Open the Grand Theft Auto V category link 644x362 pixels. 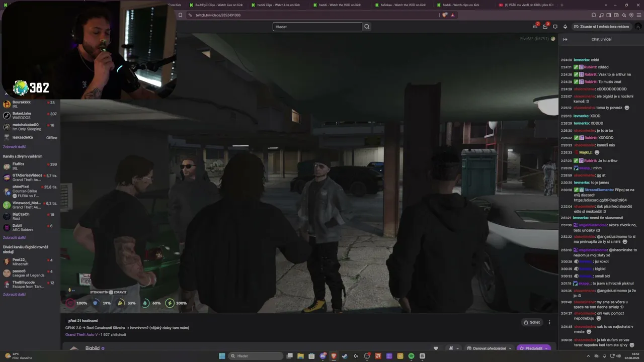coord(82,334)
